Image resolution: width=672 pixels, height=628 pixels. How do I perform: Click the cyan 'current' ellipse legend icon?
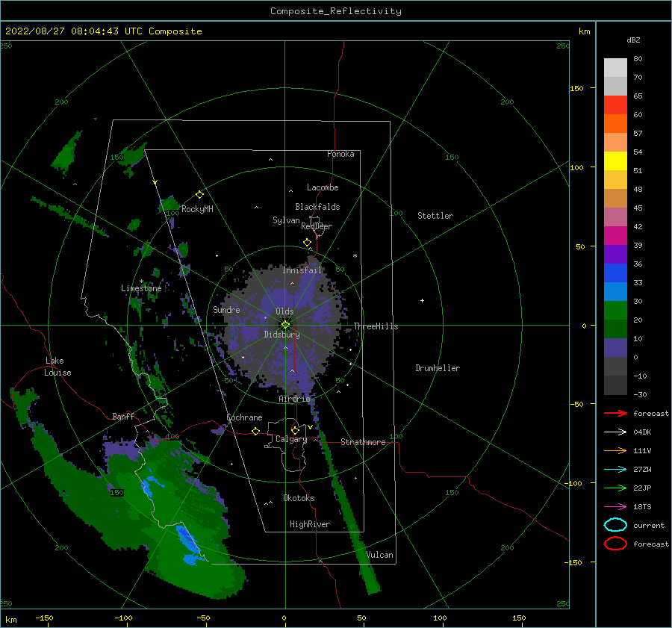click(615, 525)
